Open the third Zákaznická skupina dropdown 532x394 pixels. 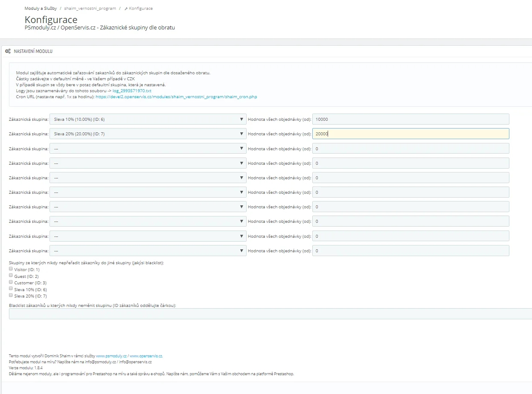[148, 149]
